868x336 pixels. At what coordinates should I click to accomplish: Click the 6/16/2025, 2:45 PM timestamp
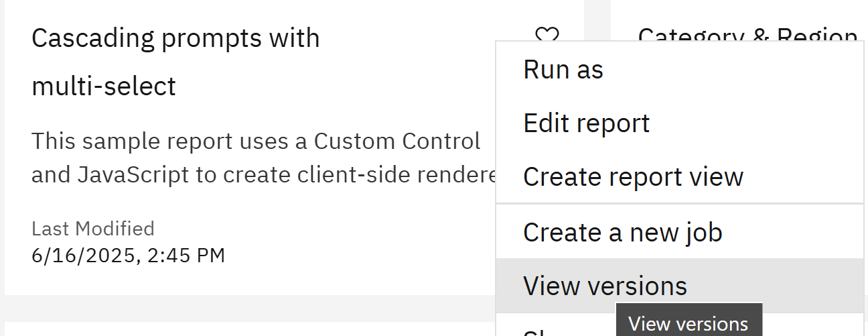[x=128, y=255]
